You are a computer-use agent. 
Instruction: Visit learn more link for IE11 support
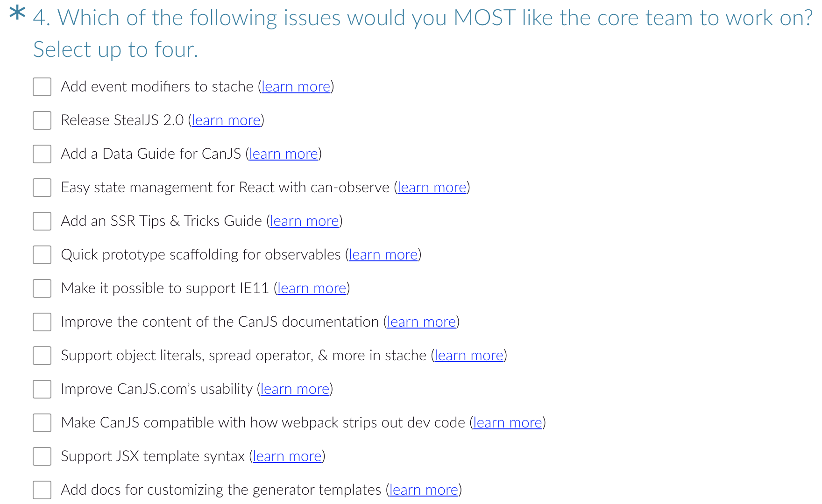312,288
